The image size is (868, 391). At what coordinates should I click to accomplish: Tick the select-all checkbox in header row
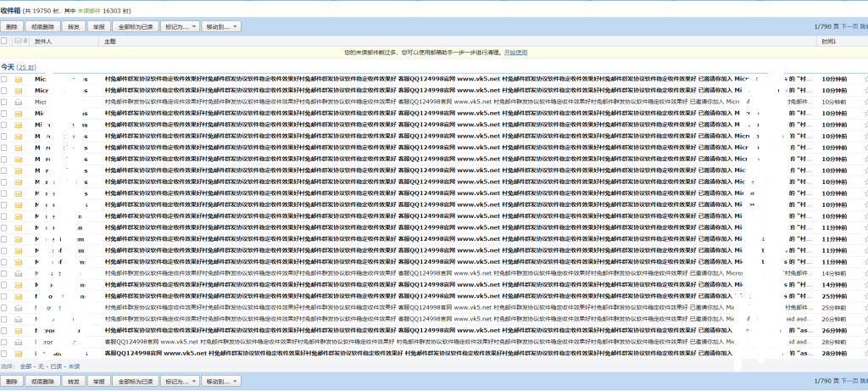click(x=5, y=41)
